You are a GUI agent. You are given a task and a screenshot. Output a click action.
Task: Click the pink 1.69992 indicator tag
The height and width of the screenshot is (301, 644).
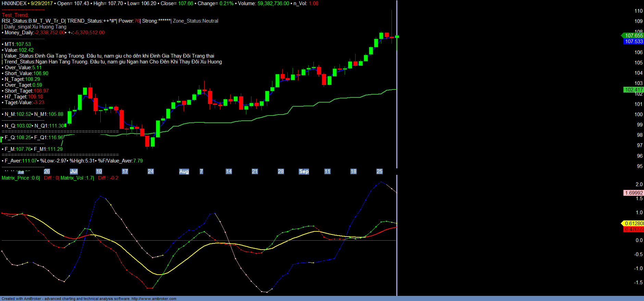coord(633,193)
